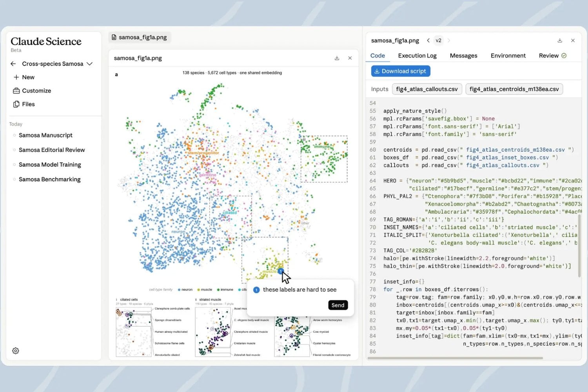Click the 'inset_info={}' code line

pyautogui.click(x=404, y=281)
